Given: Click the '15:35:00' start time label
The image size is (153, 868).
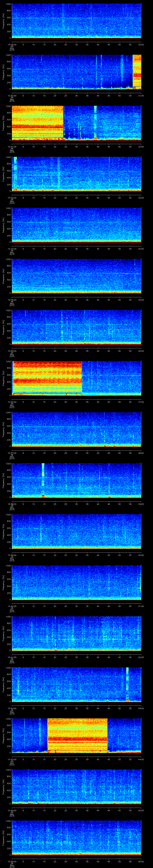Looking at the screenshot, I should 12,351.
